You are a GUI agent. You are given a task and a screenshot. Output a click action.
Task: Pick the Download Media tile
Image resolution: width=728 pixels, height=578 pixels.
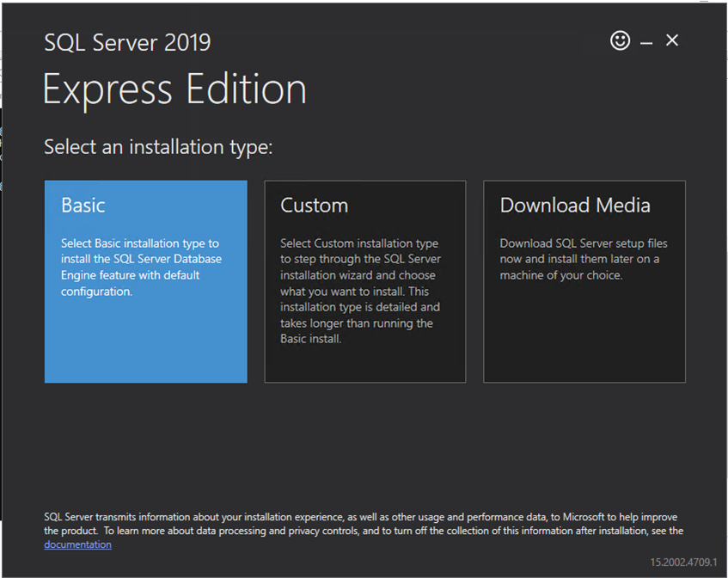584,281
